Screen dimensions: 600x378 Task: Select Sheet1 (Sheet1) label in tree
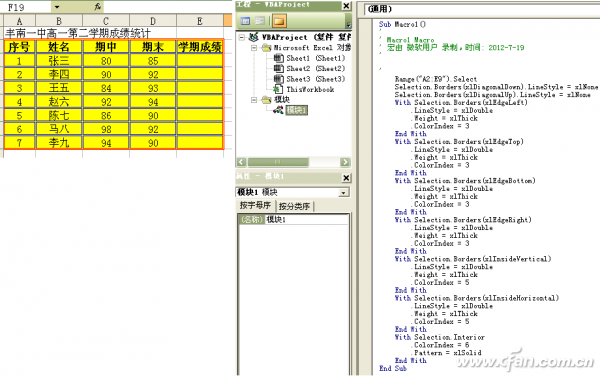[x=316, y=58]
